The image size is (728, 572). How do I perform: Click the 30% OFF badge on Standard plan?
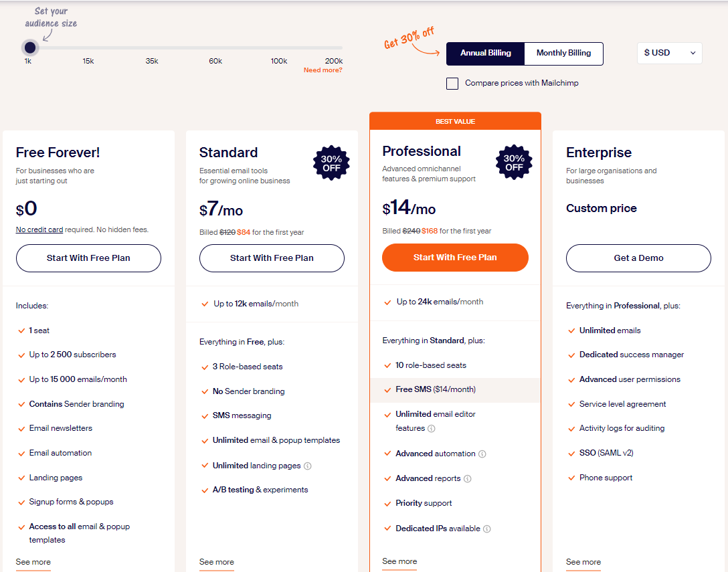[x=331, y=163]
